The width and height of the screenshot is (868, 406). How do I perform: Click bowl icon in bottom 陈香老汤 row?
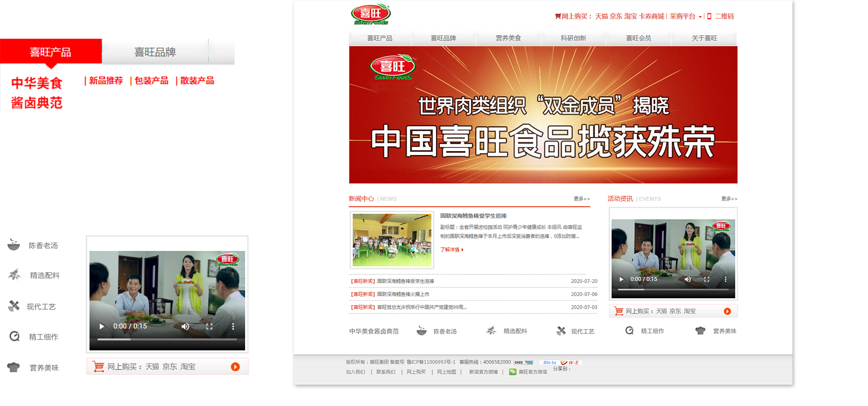tap(422, 330)
